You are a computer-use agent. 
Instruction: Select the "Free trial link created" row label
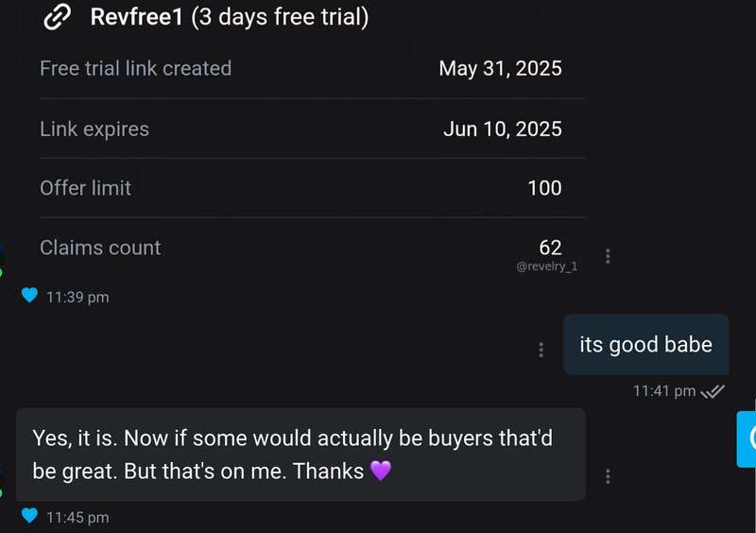[x=135, y=68]
